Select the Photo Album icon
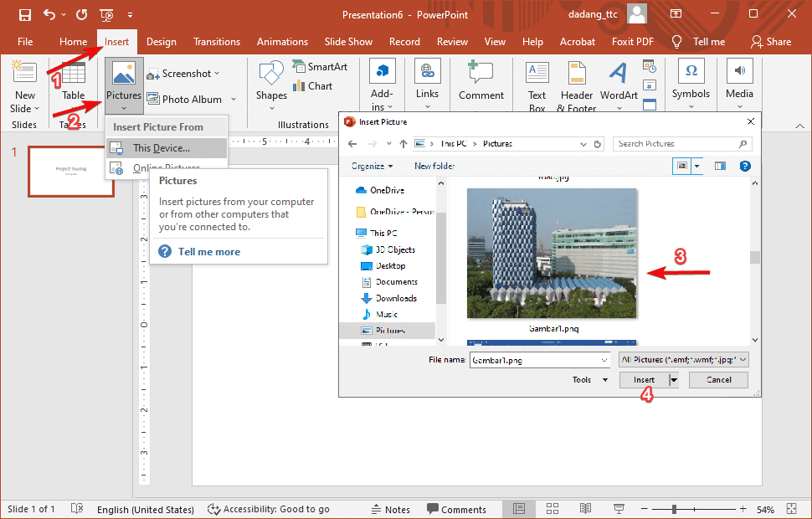 pos(186,99)
